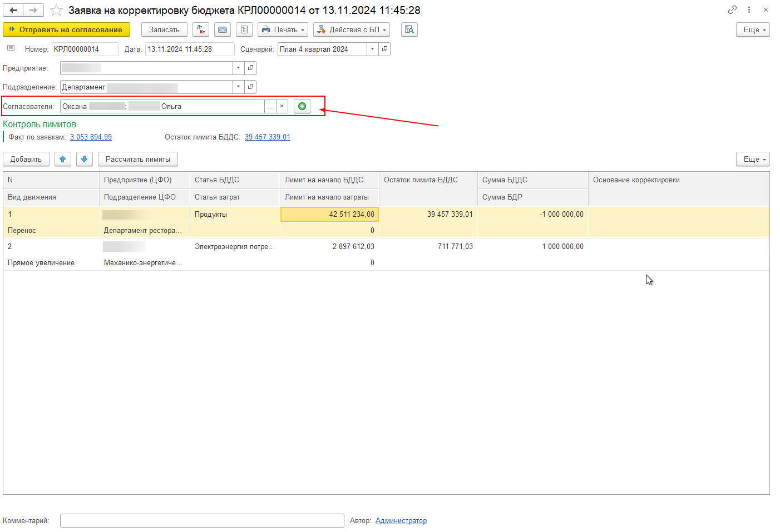Click into the Дата field
Image resolution: width=780 pixels, height=532 pixels.
(190, 49)
